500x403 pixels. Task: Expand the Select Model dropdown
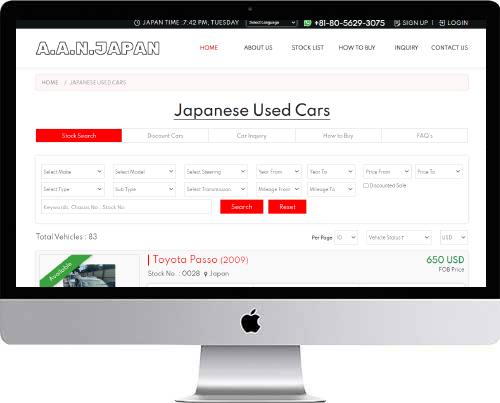click(144, 172)
